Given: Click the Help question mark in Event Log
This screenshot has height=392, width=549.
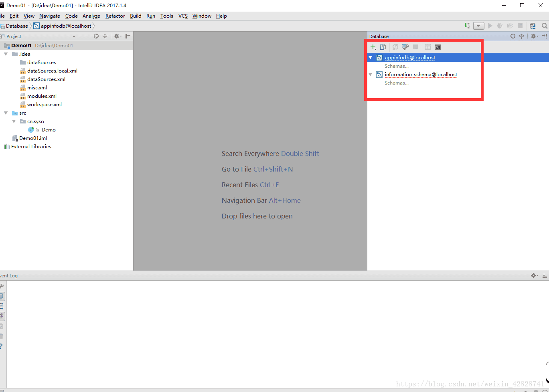Looking at the screenshot, I should [x=2, y=346].
